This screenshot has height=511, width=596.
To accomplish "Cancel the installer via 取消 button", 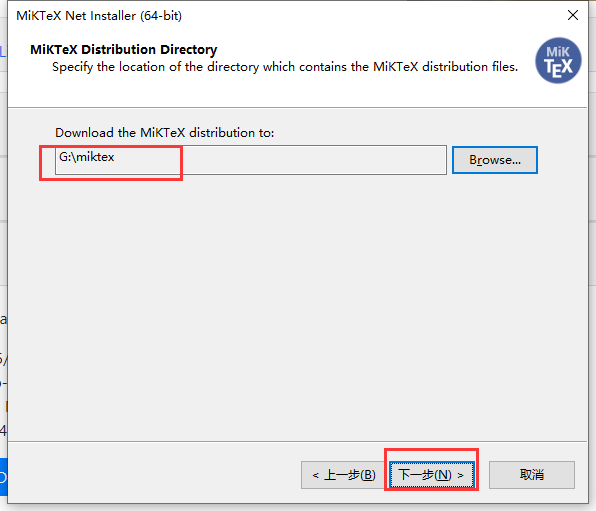I will 531,474.
